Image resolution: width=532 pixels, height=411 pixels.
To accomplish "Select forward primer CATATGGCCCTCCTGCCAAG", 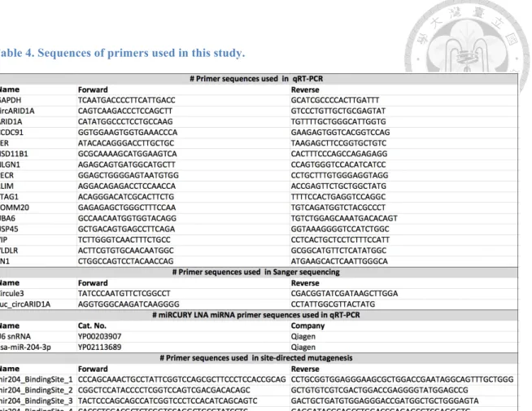I will point(125,121).
